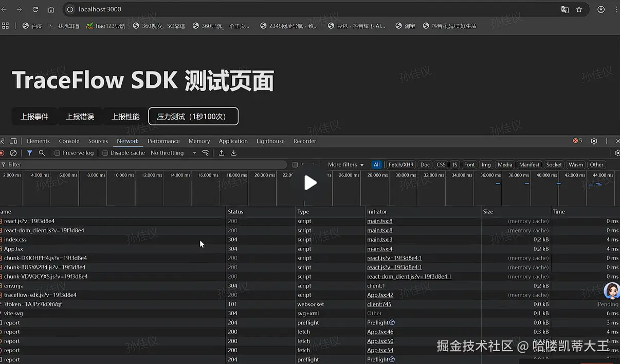620x364 pixels.
Task: Open main.tsx:3 initiator link
Action: click(x=379, y=240)
